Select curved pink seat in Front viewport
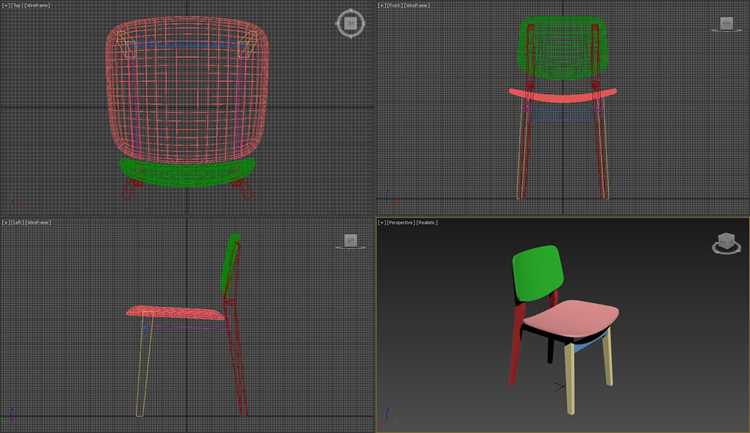750x433 pixels. pyautogui.click(x=562, y=96)
